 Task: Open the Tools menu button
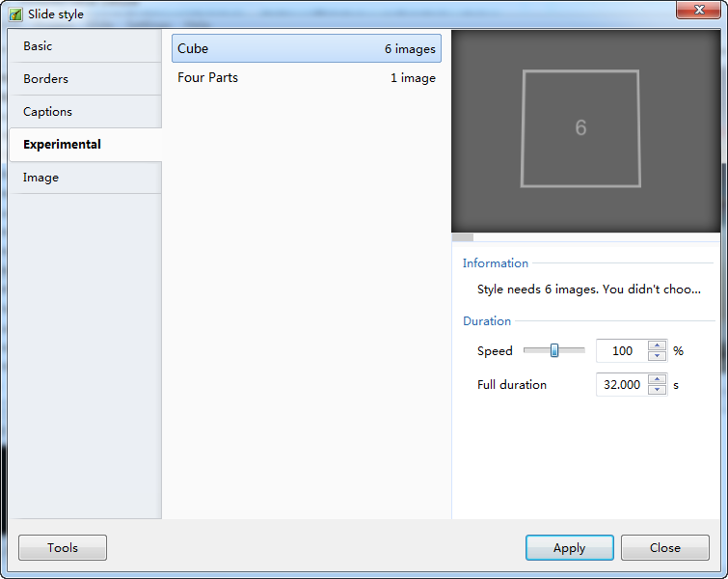63,548
